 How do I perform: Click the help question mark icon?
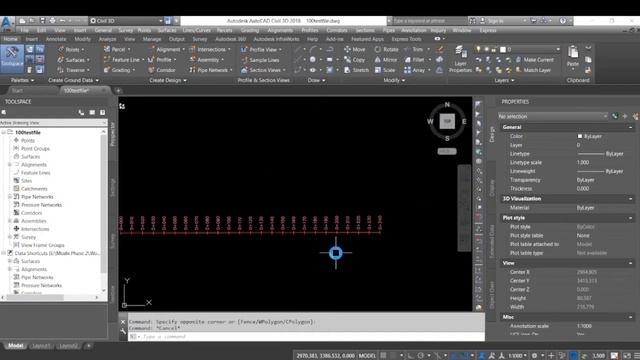pyautogui.click(x=563, y=20)
